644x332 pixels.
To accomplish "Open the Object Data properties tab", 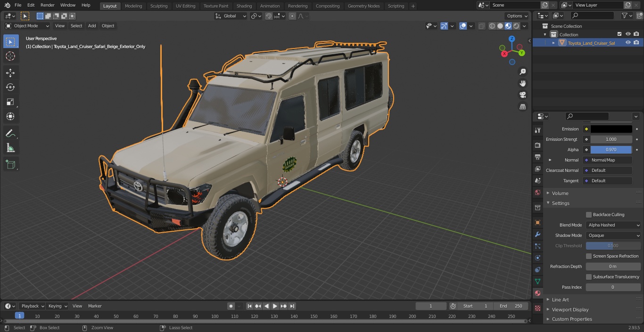I will [537, 281].
